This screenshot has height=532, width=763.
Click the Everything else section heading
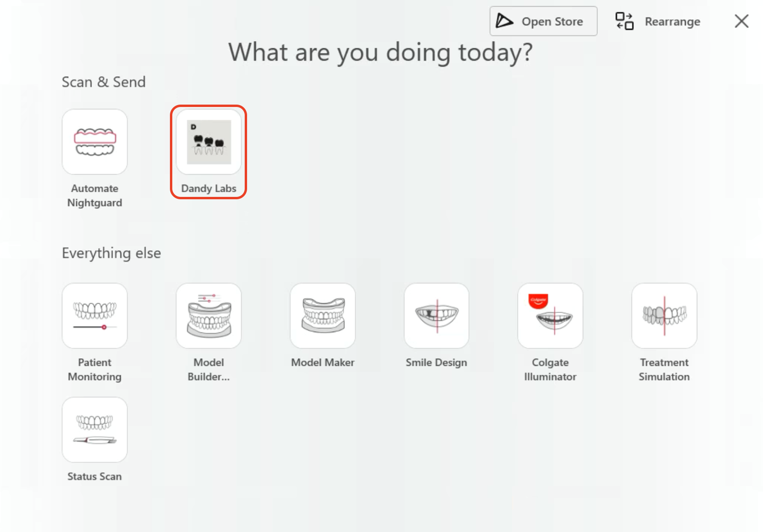pyautogui.click(x=111, y=253)
